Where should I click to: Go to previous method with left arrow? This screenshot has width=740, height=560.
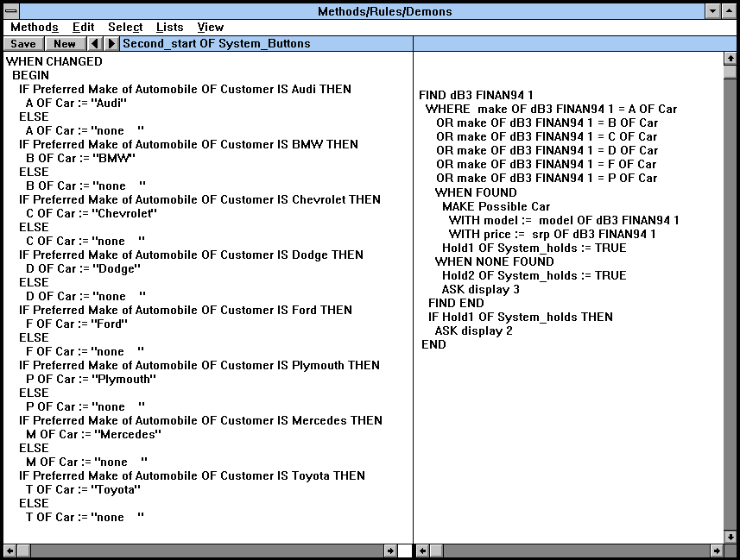click(95, 44)
